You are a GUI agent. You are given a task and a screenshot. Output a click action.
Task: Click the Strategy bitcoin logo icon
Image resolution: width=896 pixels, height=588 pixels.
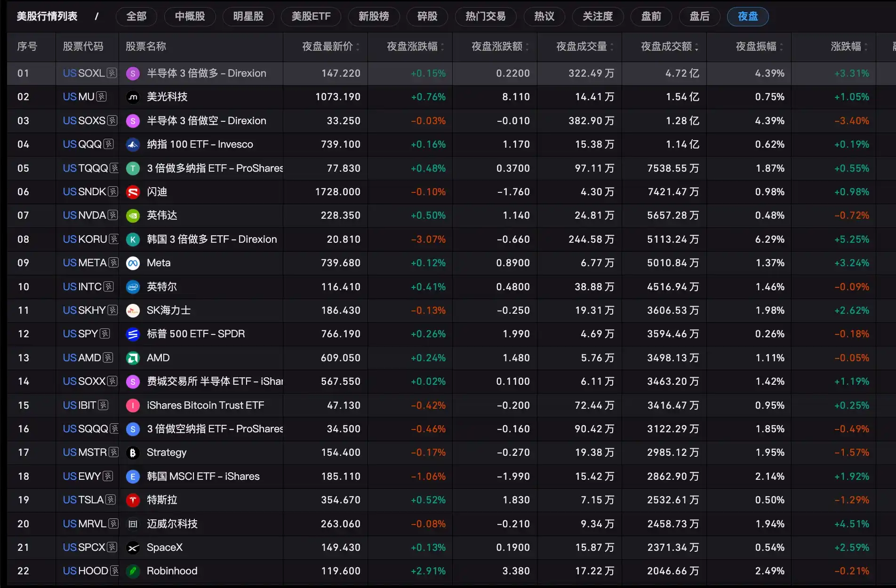point(133,453)
